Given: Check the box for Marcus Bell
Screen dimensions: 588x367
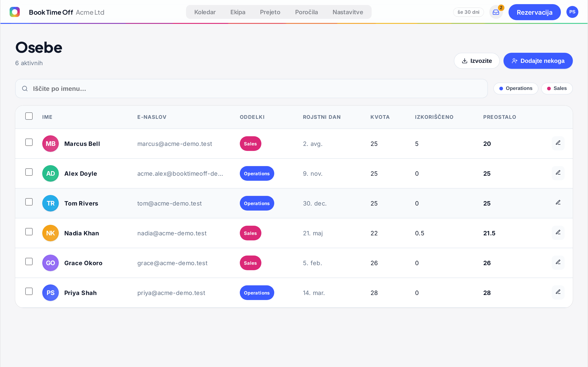Looking at the screenshot, I should [29, 142].
